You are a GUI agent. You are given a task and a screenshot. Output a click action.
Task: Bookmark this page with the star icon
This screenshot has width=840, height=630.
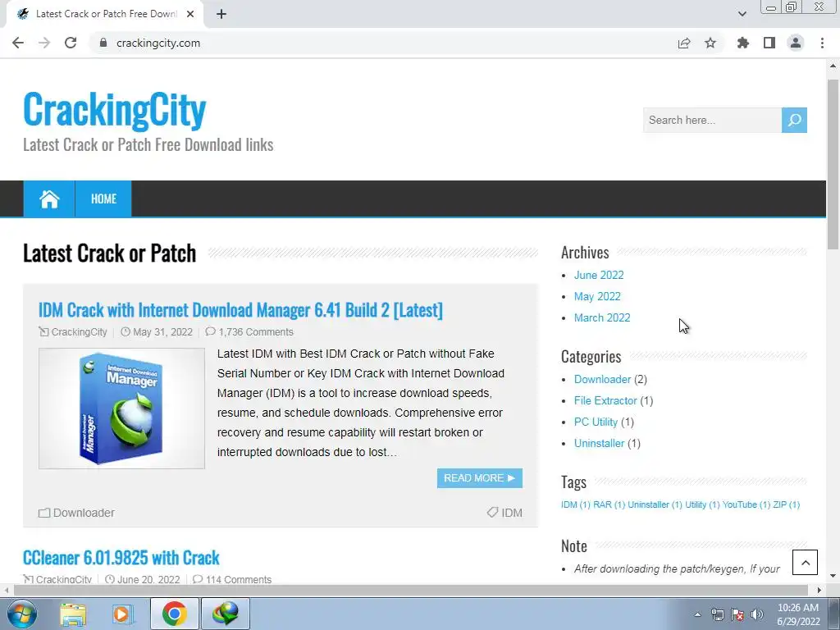pos(710,43)
